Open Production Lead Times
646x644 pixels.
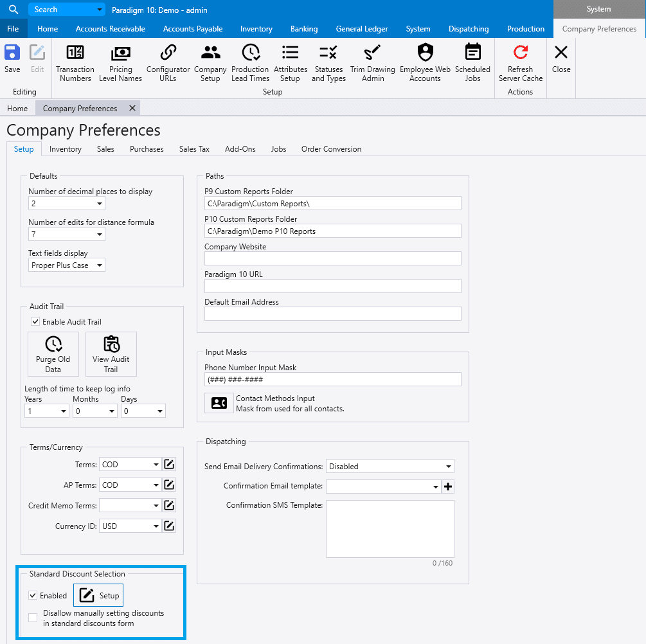pyautogui.click(x=250, y=62)
